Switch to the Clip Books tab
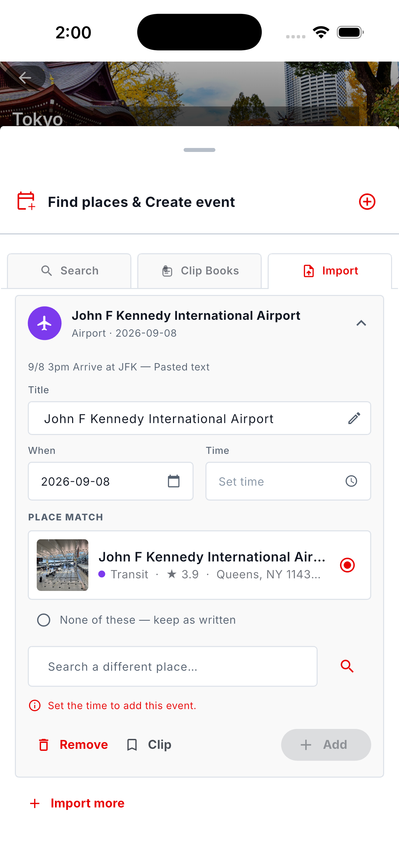This screenshot has width=399, height=868. [199, 270]
